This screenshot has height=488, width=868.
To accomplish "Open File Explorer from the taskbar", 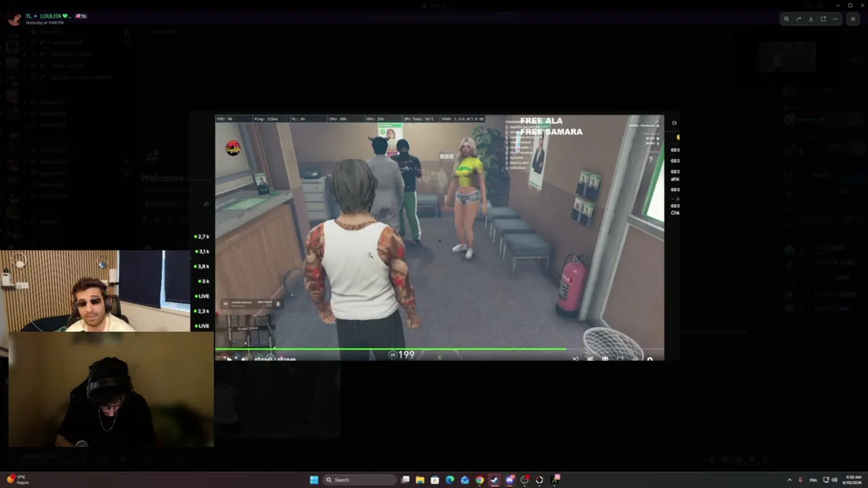I will click(x=420, y=480).
